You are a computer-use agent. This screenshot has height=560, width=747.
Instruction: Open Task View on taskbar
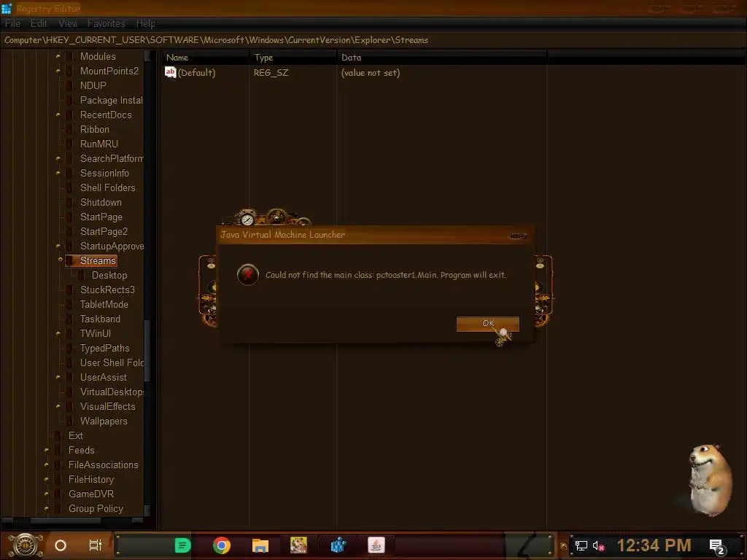point(96,545)
